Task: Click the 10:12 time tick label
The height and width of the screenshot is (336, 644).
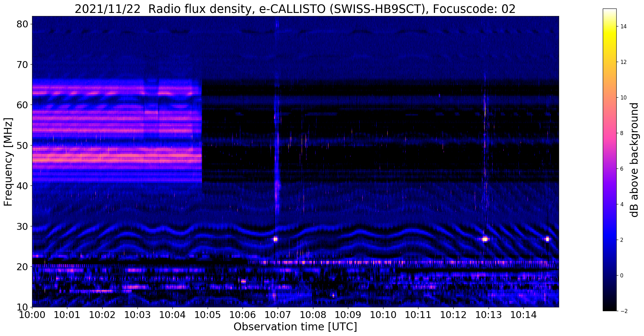Action: tap(453, 315)
